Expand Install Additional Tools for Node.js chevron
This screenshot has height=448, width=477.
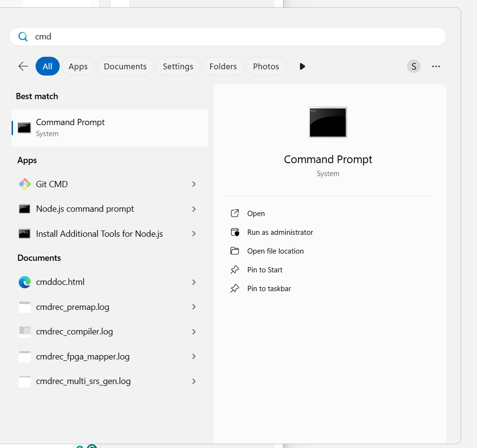coord(194,234)
